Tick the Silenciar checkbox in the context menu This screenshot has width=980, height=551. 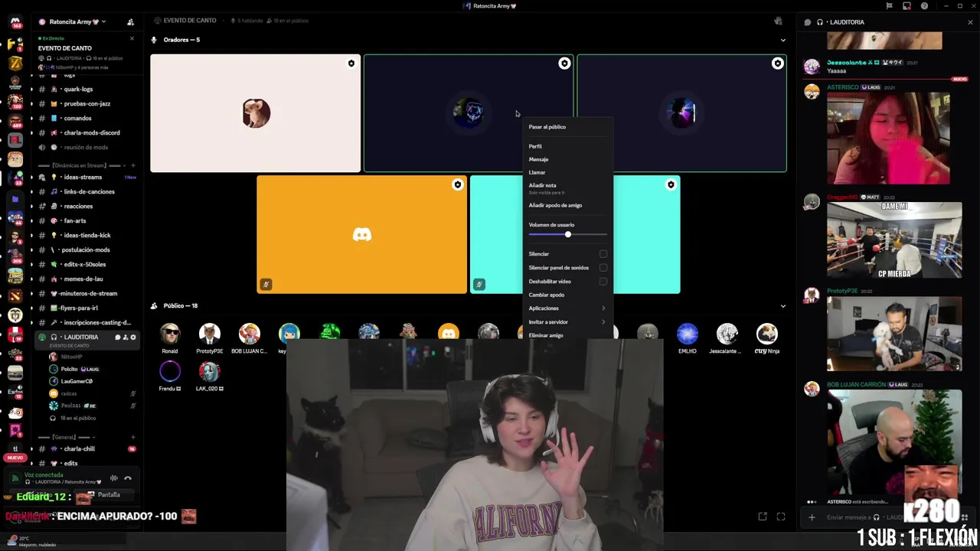(x=603, y=254)
